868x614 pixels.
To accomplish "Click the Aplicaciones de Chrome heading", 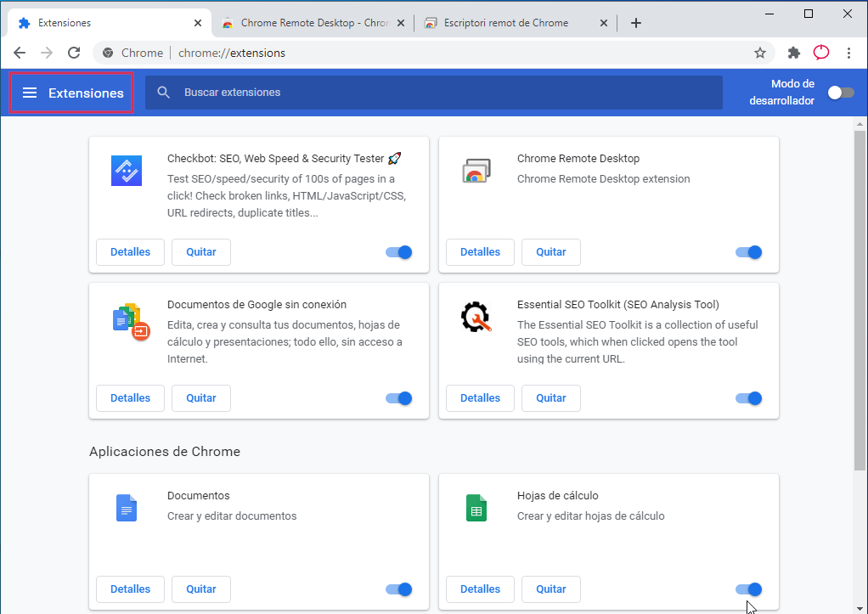I will [165, 452].
